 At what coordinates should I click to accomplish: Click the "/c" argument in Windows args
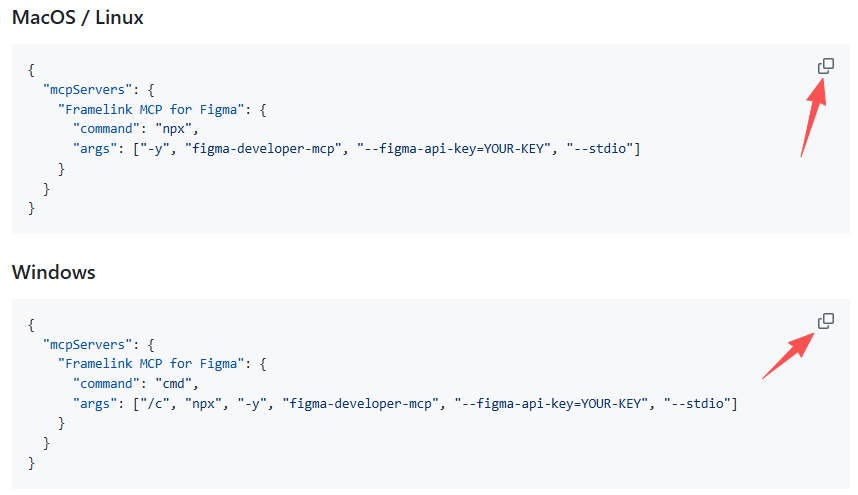[155, 404]
